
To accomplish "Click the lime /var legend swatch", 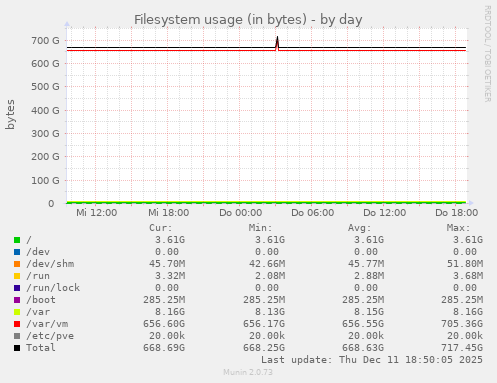I will coord(17,312).
